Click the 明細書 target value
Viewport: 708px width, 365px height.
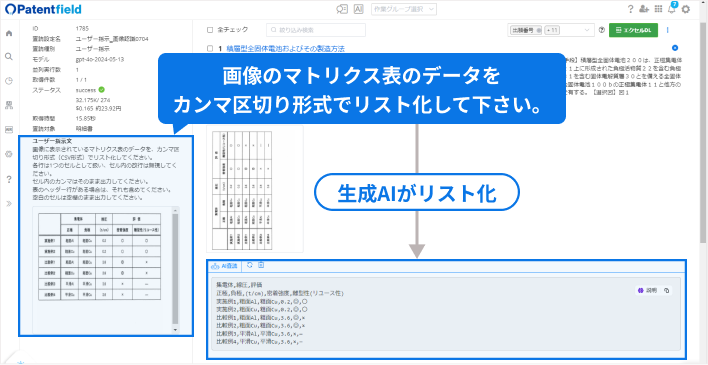tap(84, 128)
